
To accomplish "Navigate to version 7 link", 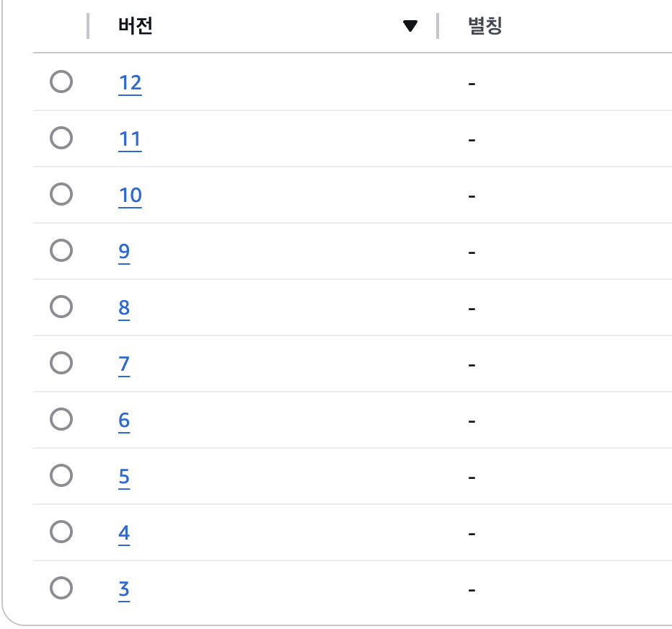I will (x=124, y=364).
